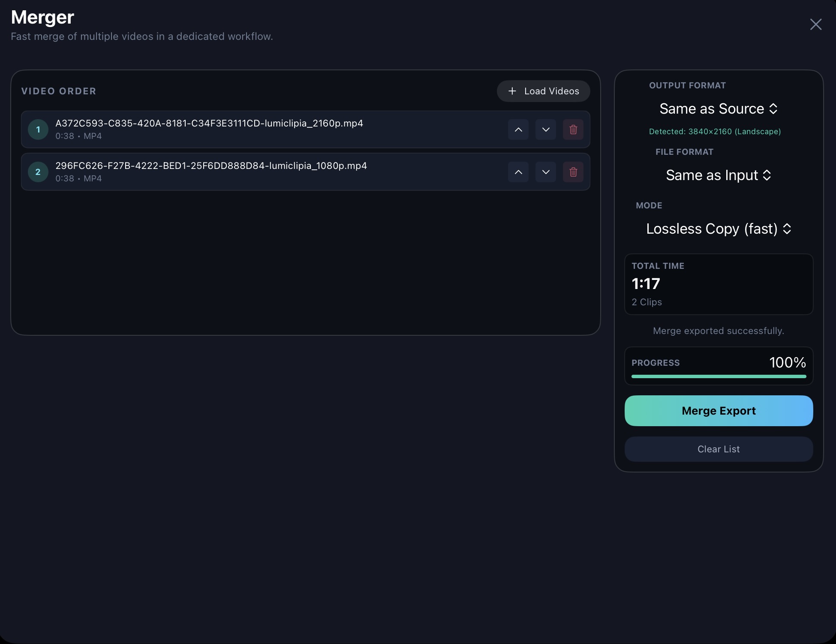836x644 pixels.
Task: Select the 2160p video filename text
Action: [209, 123]
